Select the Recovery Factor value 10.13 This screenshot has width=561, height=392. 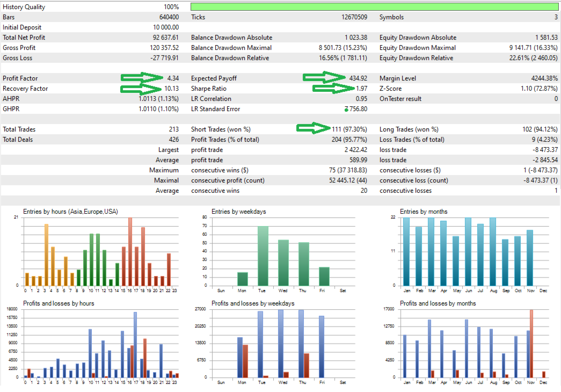coord(171,89)
